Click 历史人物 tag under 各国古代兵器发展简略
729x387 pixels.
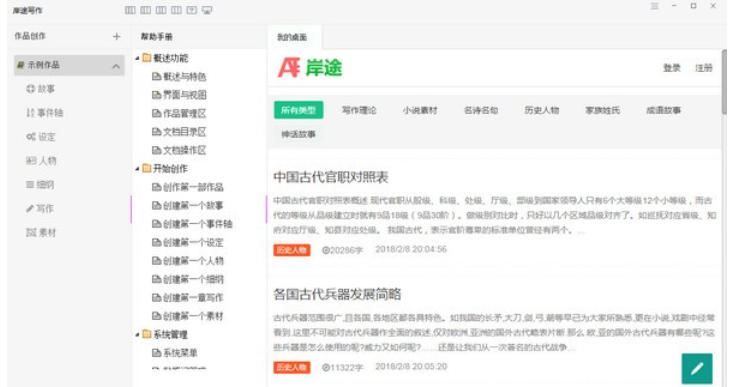pyautogui.click(x=292, y=367)
